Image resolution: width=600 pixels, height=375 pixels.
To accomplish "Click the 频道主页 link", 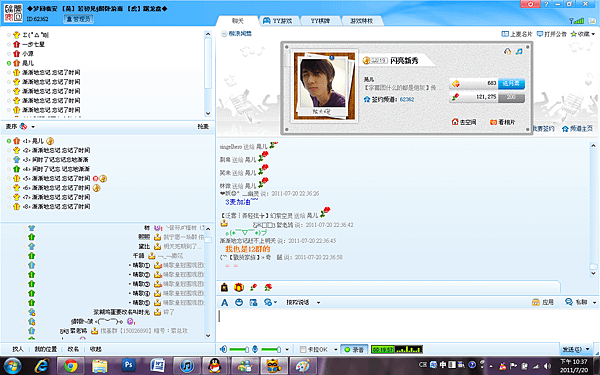I will point(577,129).
